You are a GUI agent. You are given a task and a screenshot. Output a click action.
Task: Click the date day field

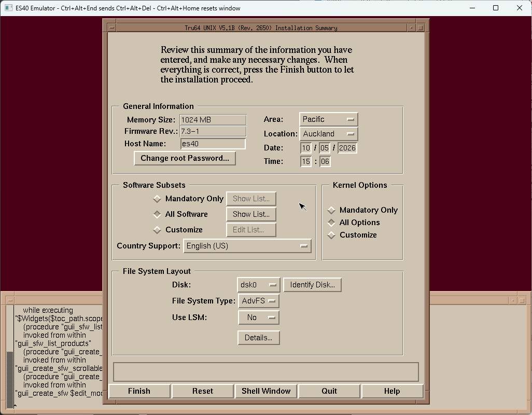coord(325,148)
